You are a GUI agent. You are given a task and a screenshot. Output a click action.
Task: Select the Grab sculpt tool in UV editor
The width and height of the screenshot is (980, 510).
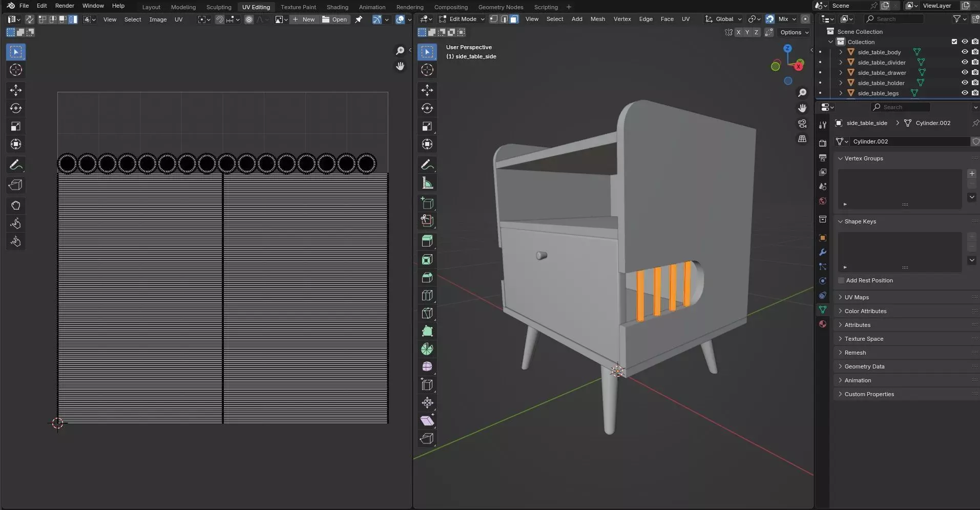click(16, 206)
